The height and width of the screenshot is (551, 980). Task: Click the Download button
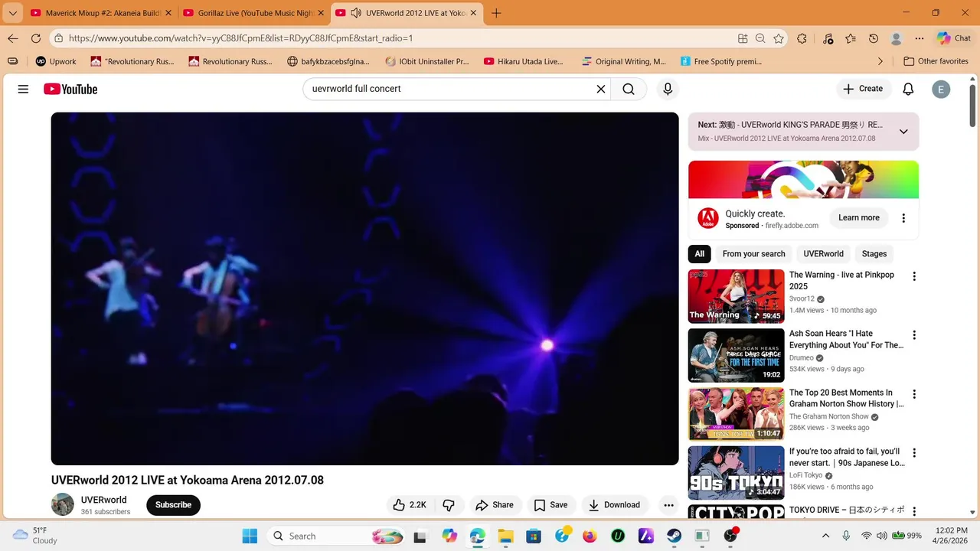tap(613, 505)
